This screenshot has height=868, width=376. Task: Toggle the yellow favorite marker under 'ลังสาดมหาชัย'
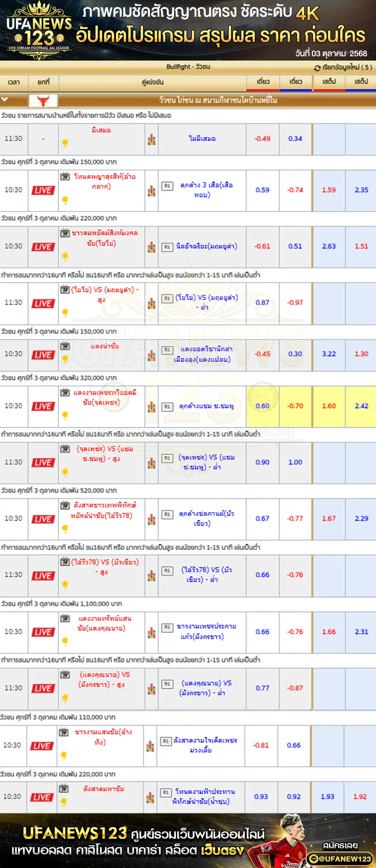click(64, 801)
